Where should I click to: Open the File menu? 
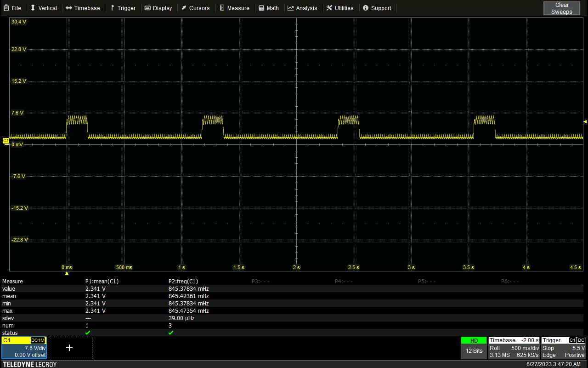coord(12,8)
